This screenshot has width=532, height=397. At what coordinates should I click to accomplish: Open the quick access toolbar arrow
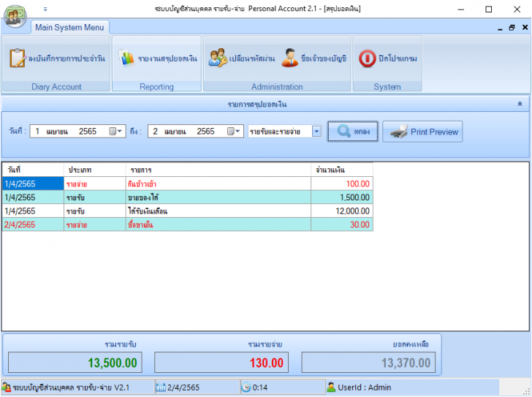tap(45, 10)
